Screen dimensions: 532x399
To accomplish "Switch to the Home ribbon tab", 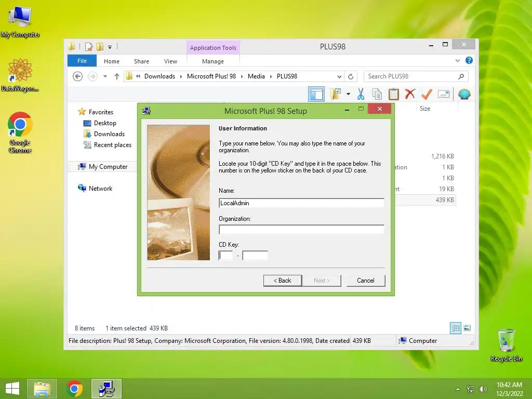I will click(x=112, y=61).
